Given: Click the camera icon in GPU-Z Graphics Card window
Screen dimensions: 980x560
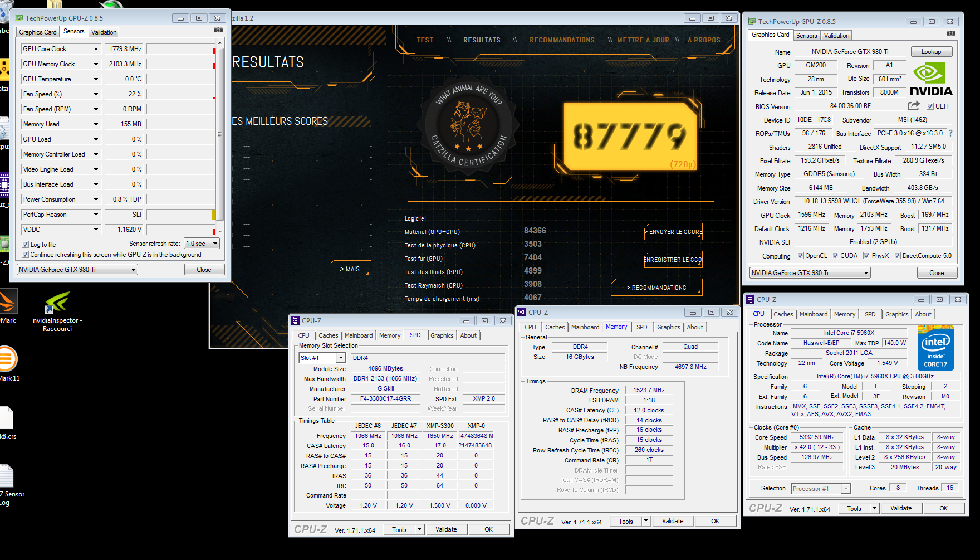Looking at the screenshot, I should (951, 33).
